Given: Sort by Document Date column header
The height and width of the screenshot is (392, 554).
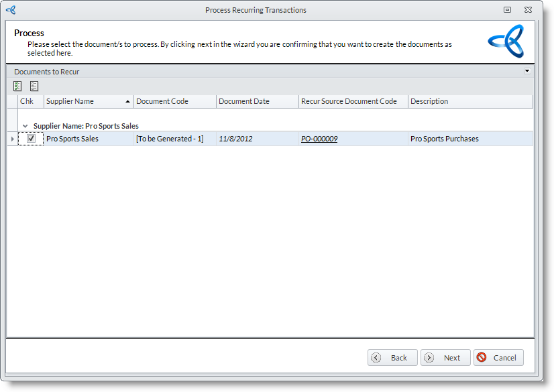Looking at the screenshot, I should 257,102.
